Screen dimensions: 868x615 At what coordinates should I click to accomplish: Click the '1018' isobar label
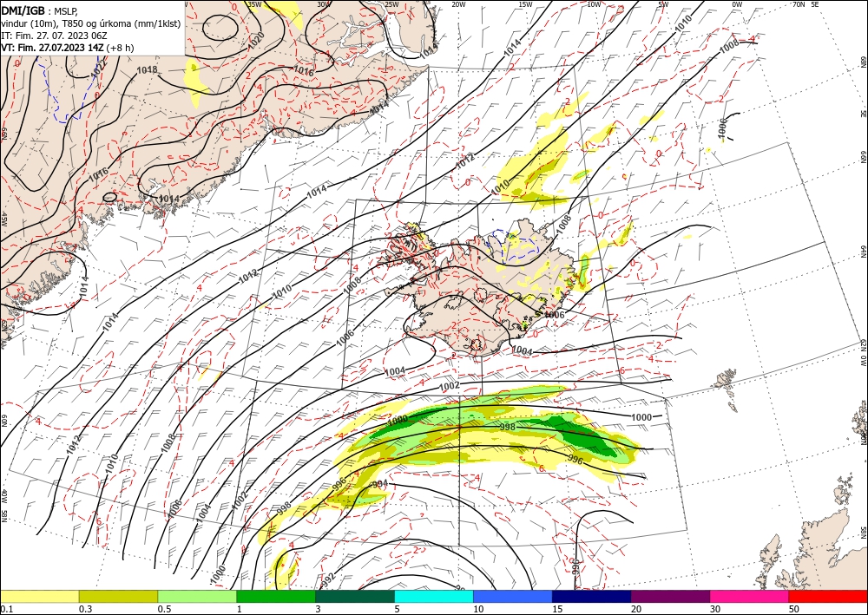tap(147, 70)
